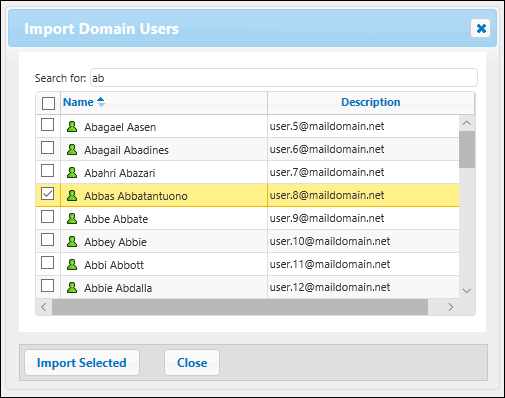Click the user icon beside Abahri Abazari
Image resolution: width=505 pixels, height=398 pixels.
pyautogui.click(x=72, y=173)
